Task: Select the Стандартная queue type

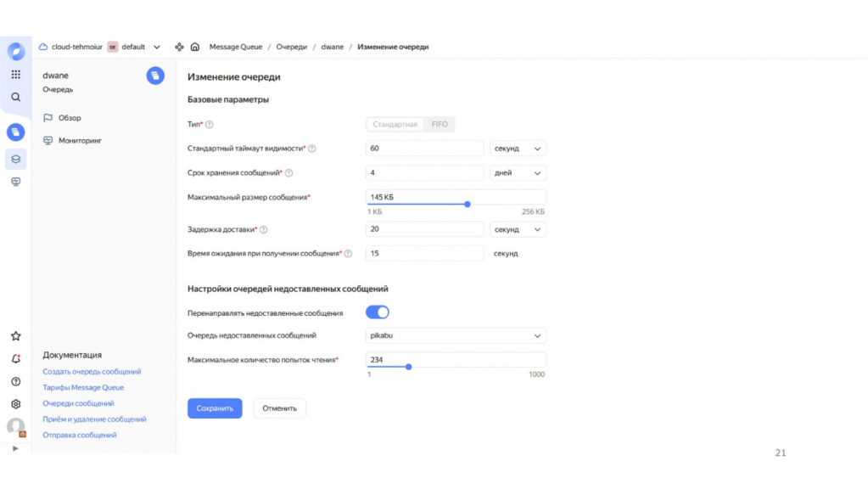Action: [395, 125]
